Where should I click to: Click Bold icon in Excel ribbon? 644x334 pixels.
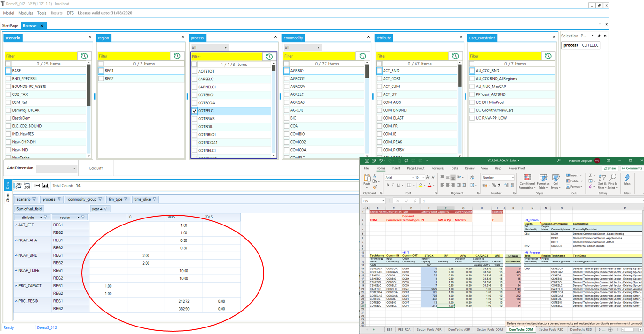pos(388,185)
